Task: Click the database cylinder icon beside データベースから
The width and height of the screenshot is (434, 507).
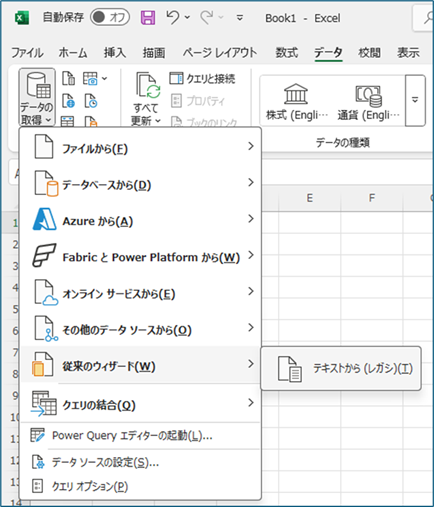Action: coord(46,183)
